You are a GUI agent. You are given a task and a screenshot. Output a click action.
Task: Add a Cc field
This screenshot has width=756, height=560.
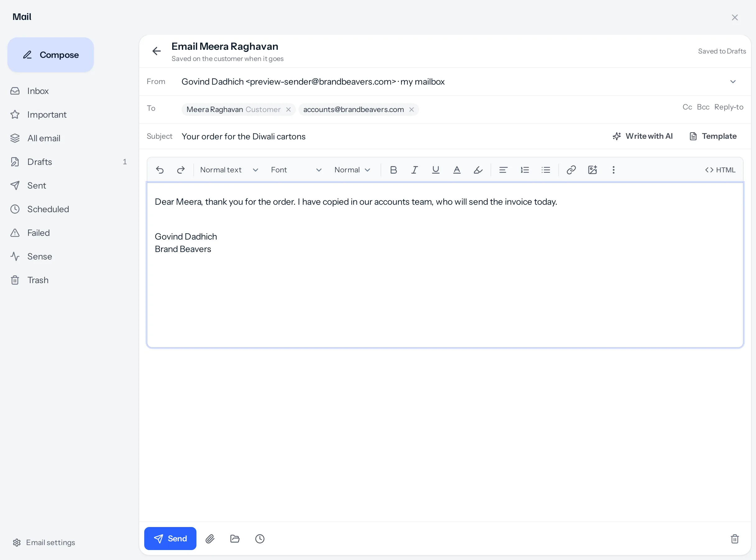687,107
